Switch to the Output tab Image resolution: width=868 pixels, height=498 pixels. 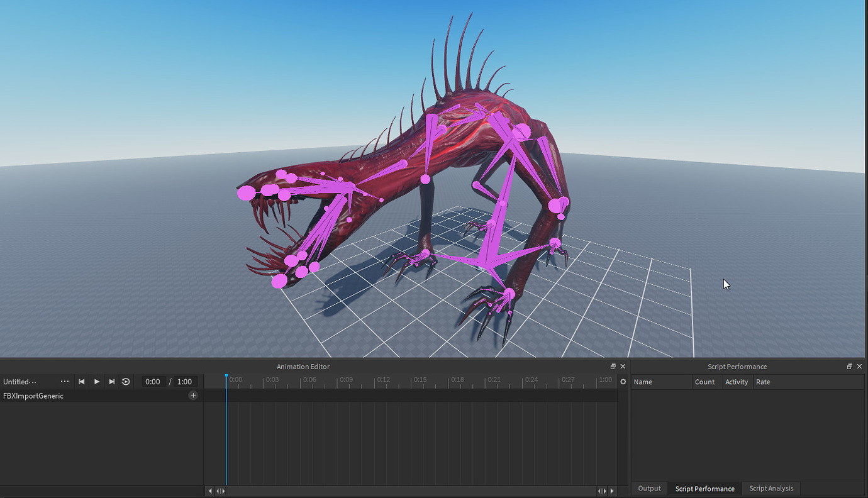pyautogui.click(x=650, y=489)
